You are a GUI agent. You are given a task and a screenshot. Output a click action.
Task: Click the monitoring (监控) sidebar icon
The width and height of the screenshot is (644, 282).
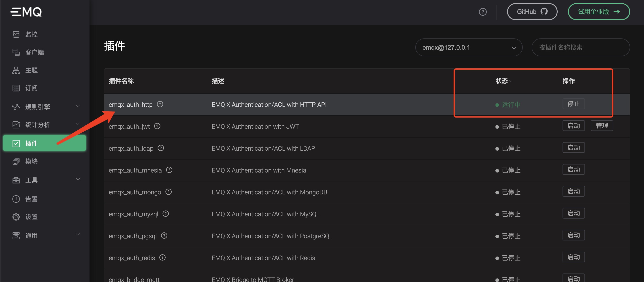point(16,34)
